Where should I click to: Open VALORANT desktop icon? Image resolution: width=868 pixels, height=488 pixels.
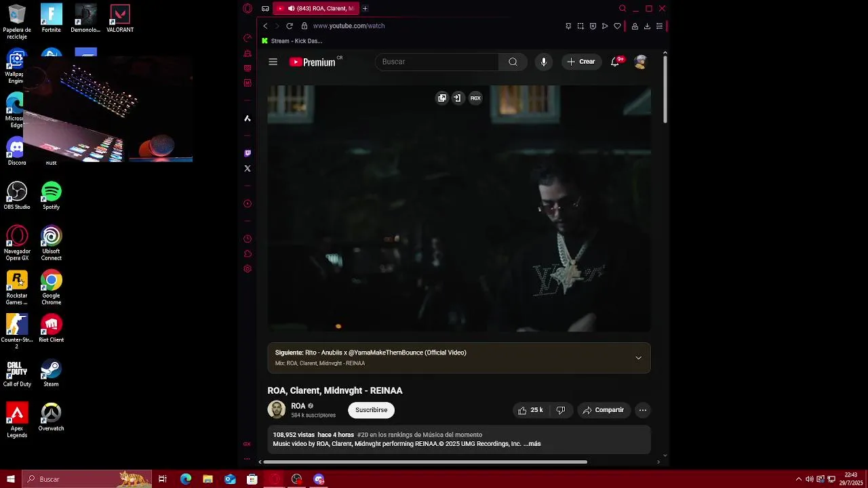point(120,18)
